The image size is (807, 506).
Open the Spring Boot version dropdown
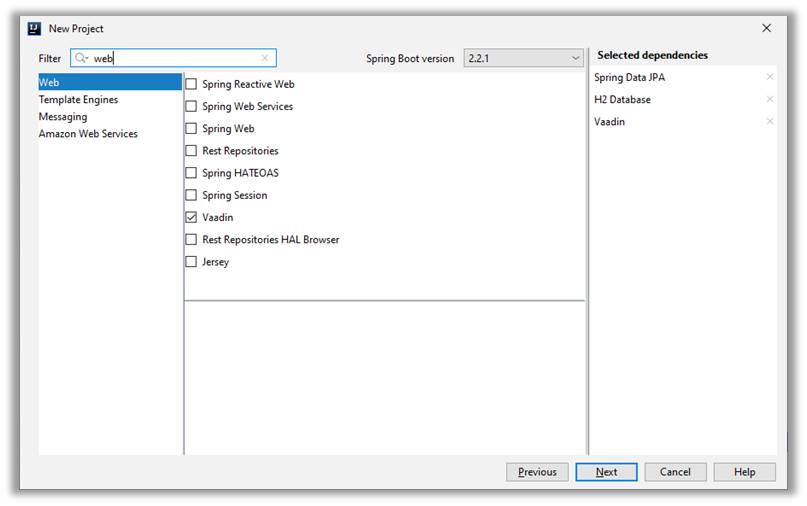[x=523, y=59]
